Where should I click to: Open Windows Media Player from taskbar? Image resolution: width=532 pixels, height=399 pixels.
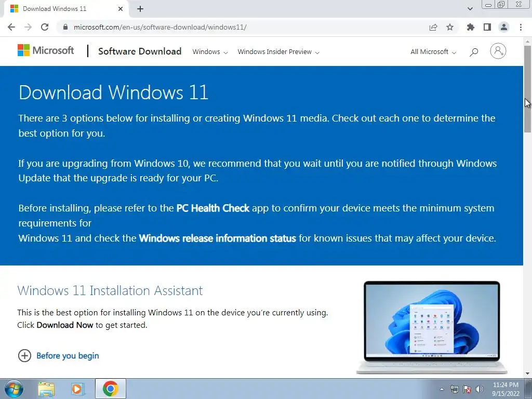pos(77,389)
